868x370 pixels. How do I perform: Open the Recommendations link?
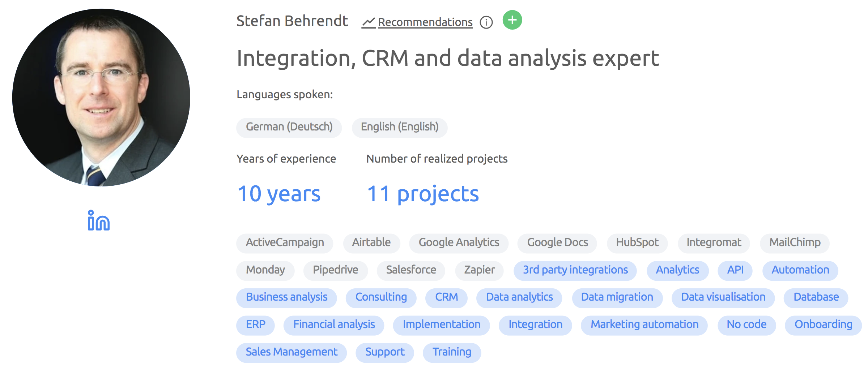[425, 22]
